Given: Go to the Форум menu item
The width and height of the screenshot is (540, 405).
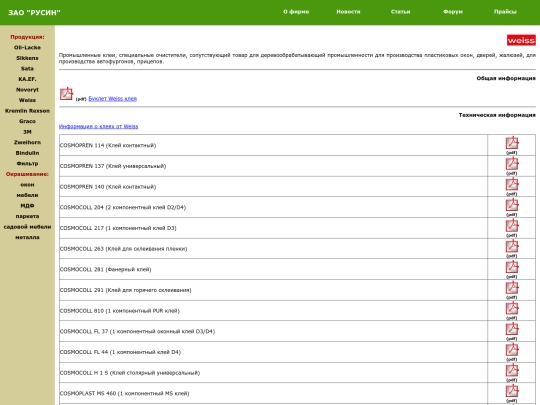Looking at the screenshot, I should coord(453,12).
